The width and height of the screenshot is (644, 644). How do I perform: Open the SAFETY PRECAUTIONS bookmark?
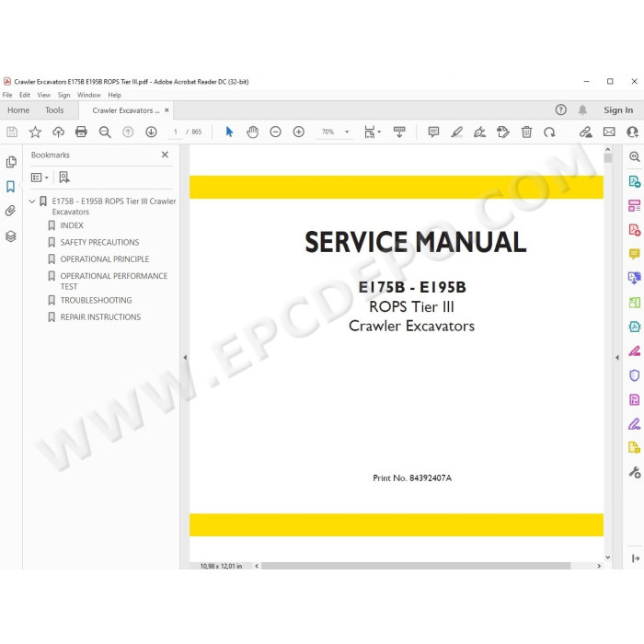point(99,242)
